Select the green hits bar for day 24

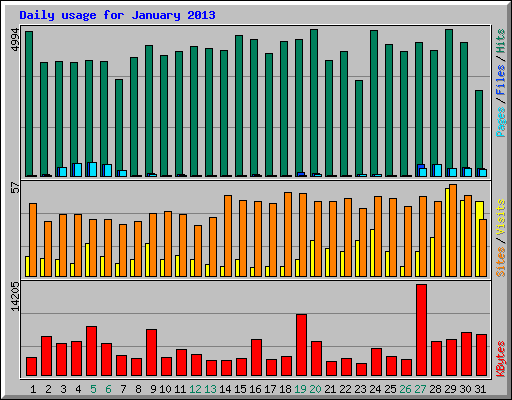pyautogui.click(x=374, y=103)
